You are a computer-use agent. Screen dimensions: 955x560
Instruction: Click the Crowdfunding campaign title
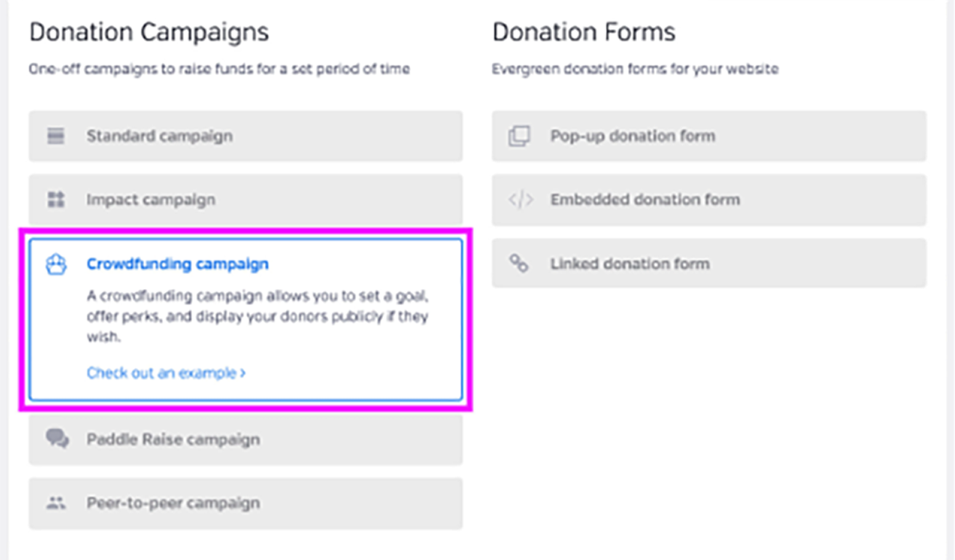pyautogui.click(x=177, y=264)
